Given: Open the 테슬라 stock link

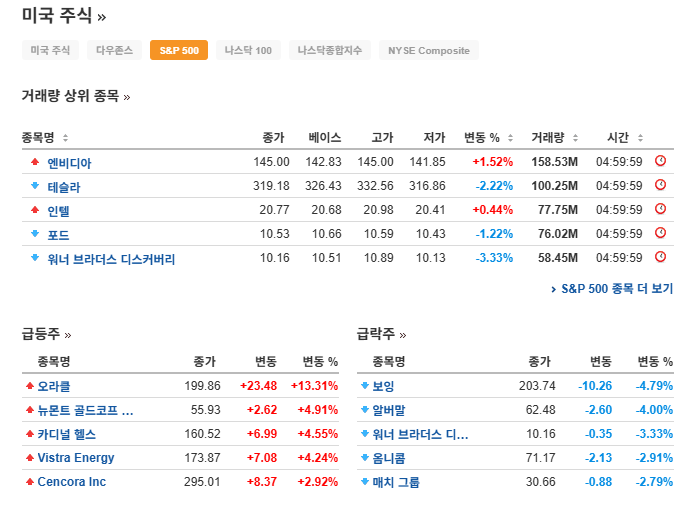Looking at the screenshot, I should (x=64, y=187).
